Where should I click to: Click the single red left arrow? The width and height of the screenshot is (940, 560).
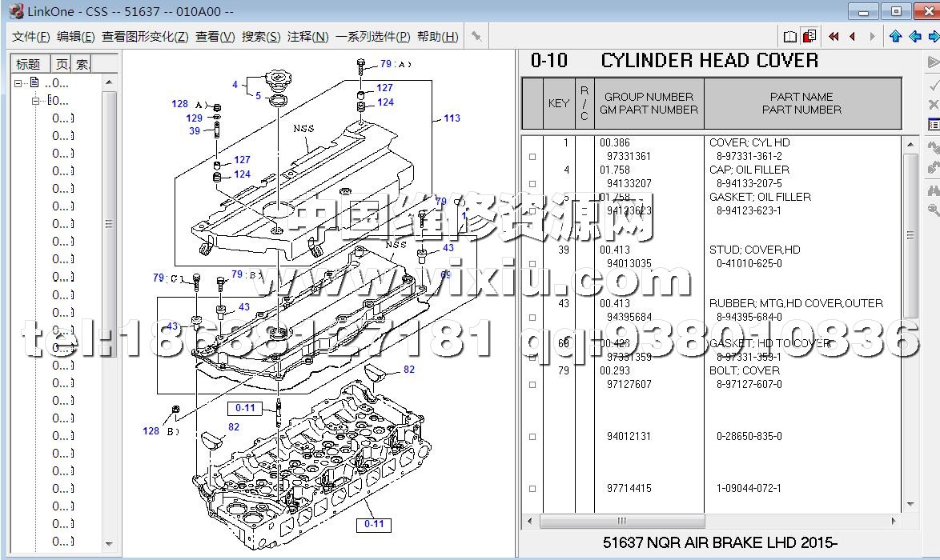coord(852,37)
